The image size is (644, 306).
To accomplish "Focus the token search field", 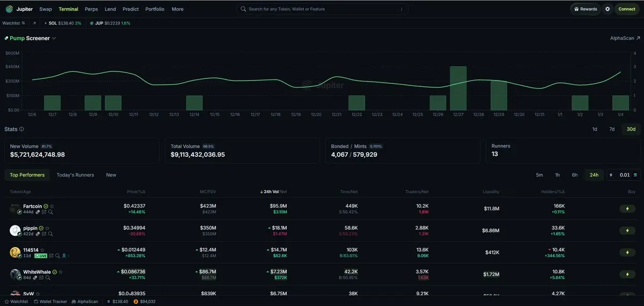I will pos(322,9).
